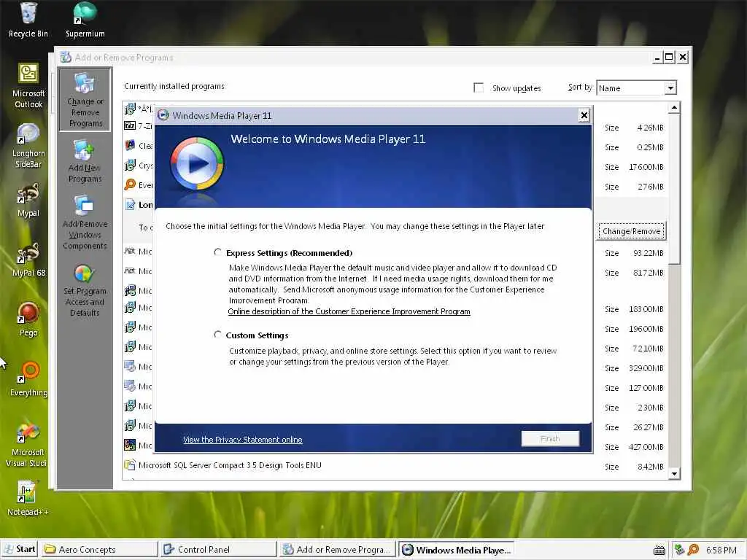The height and width of the screenshot is (560, 747).
Task: Select Express Settings (Recommended) radio button
Action: click(x=217, y=252)
